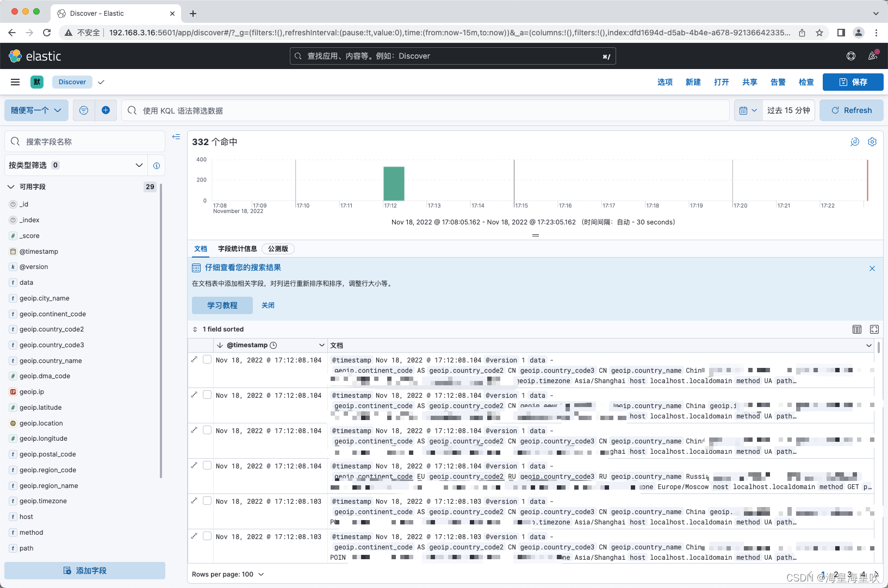Open the 检查 inspect menu
Image resolution: width=888 pixels, height=588 pixels.
tap(806, 82)
